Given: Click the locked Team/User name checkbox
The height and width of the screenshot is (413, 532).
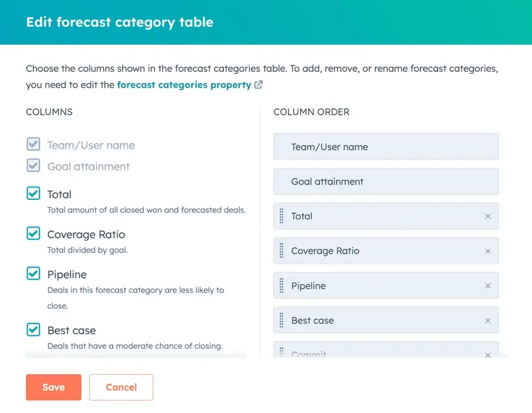Looking at the screenshot, I should tap(33, 144).
